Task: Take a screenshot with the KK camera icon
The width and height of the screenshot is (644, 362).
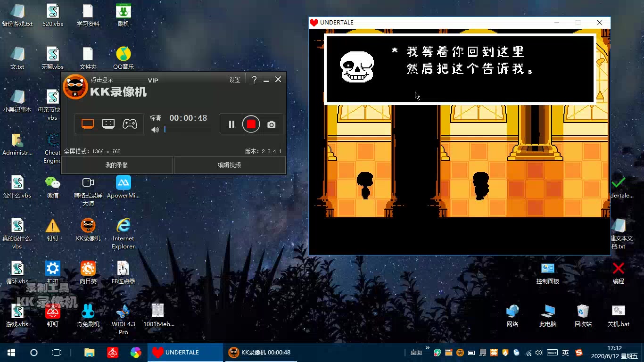Action: 272,124
